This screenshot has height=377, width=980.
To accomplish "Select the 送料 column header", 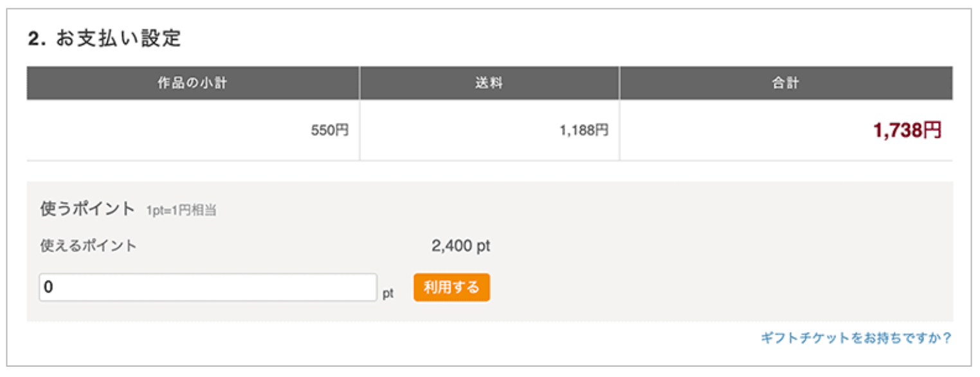I will tap(489, 83).
